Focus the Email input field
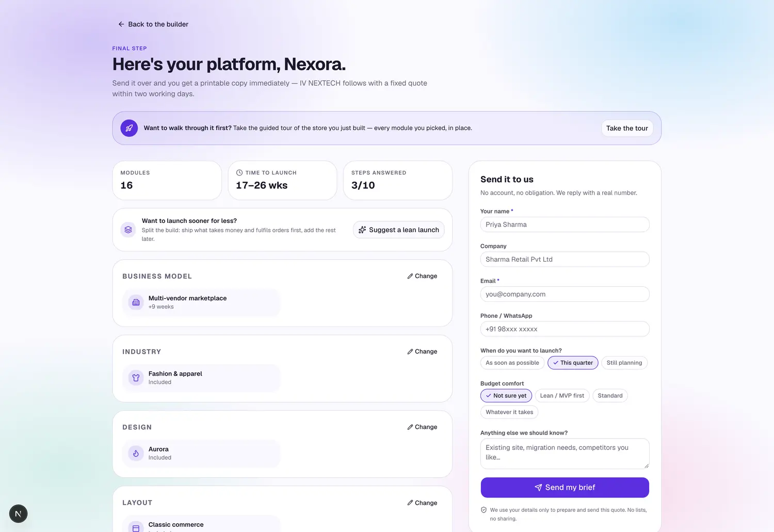774x532 pixels. click(x=565, y=294)
